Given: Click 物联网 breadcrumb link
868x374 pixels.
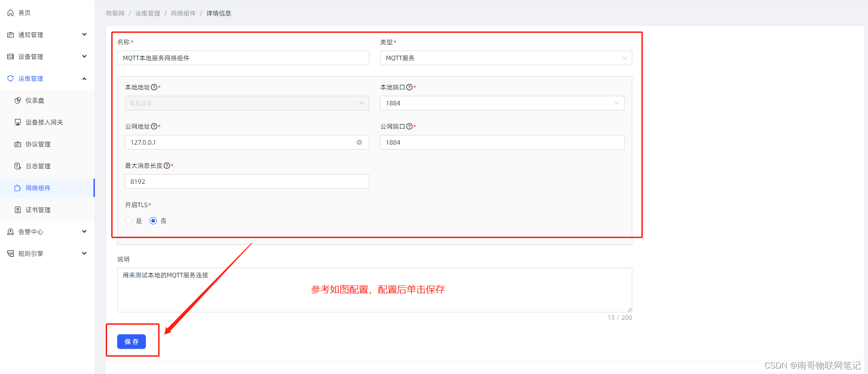Looking at the screenshot, I should [x=115, y=13].
